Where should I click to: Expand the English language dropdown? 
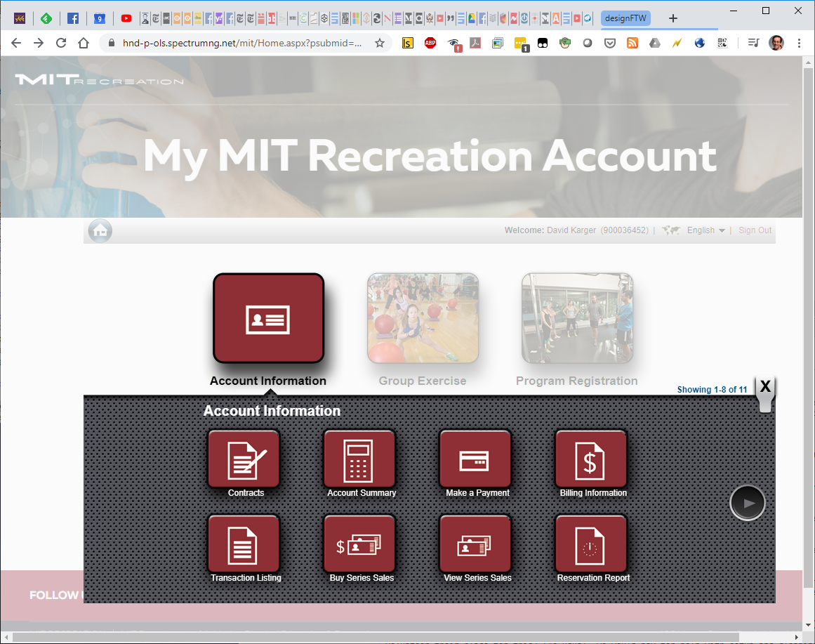(x=705, y=230)
